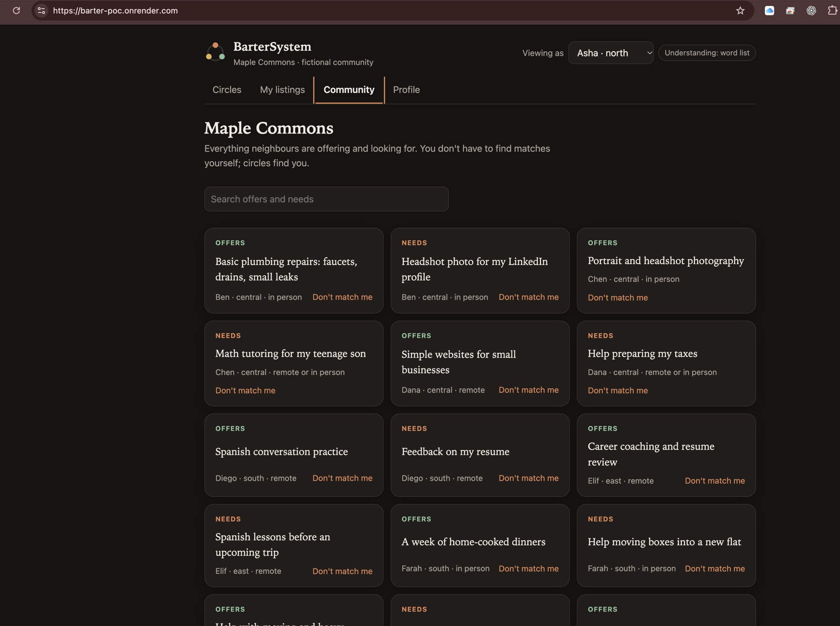
Task: Switch to the Circles tab
Action: 227,90
